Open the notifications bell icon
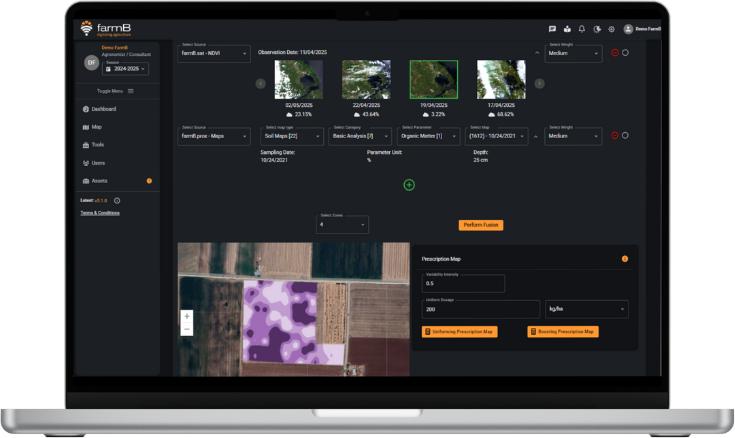Viewport: 735px width, 438px height. (582, 29)
